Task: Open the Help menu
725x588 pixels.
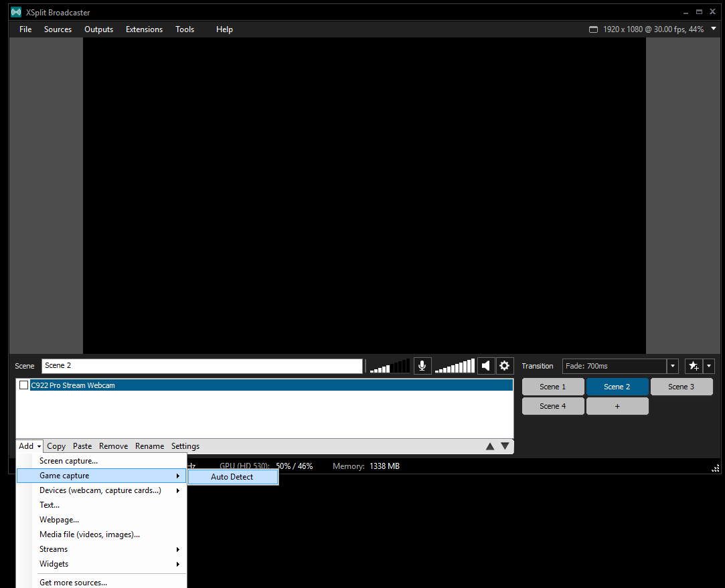Action: (224, 29)
